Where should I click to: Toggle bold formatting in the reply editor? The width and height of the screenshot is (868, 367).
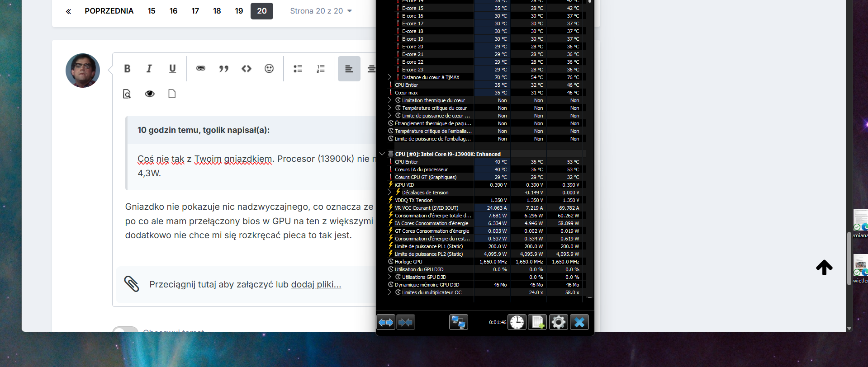tap(127, 69)
